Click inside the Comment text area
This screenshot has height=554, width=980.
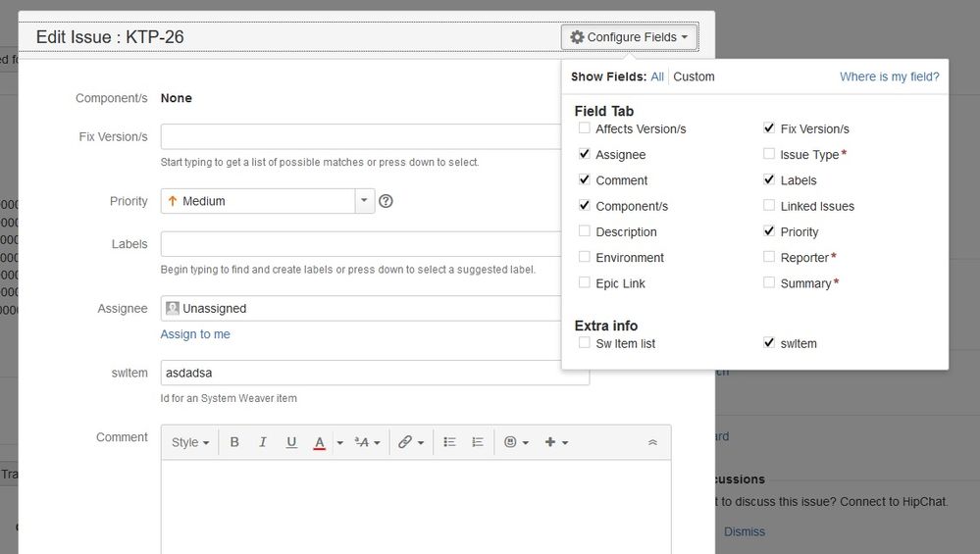pyautogui.click(x=416, y=507)
